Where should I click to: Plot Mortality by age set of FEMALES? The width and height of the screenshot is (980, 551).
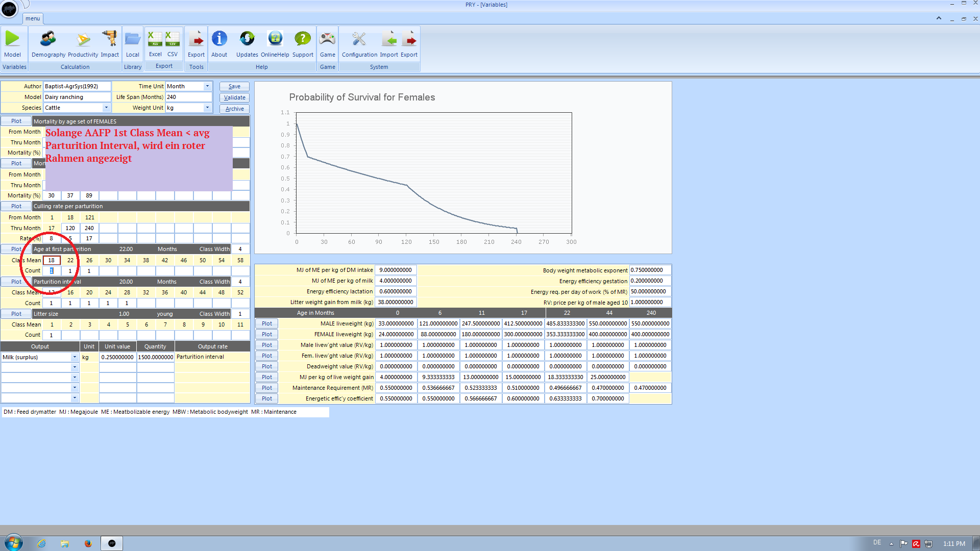[16, 121]
